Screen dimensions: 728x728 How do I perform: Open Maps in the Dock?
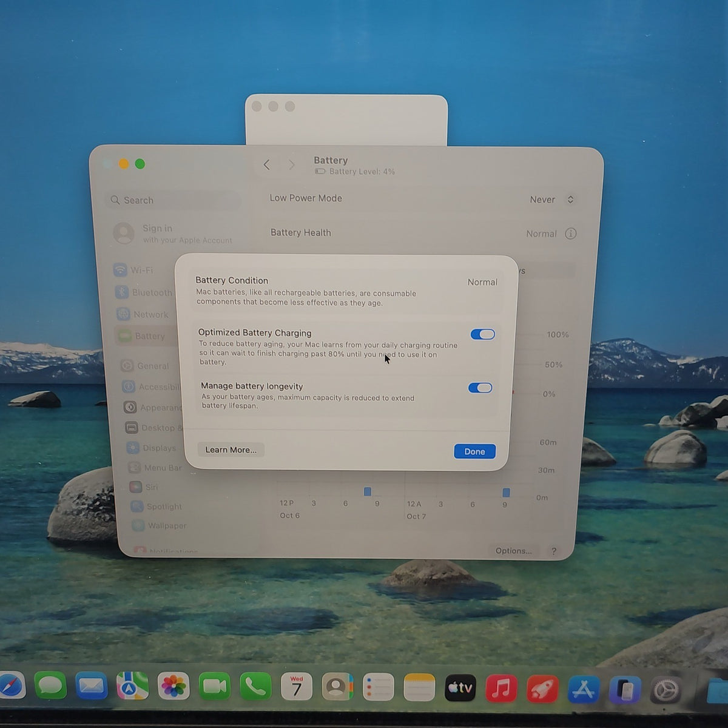(132, 687)
